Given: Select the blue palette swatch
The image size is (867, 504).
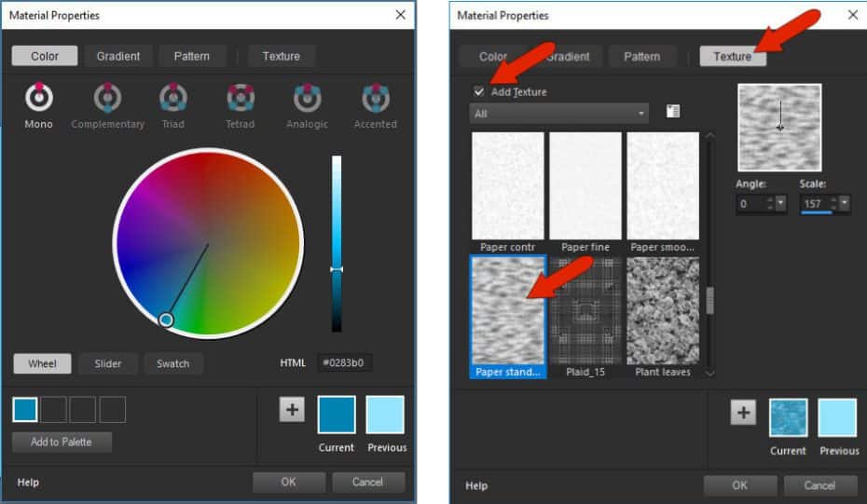Looking at the screenshot, I should [25, 410].
